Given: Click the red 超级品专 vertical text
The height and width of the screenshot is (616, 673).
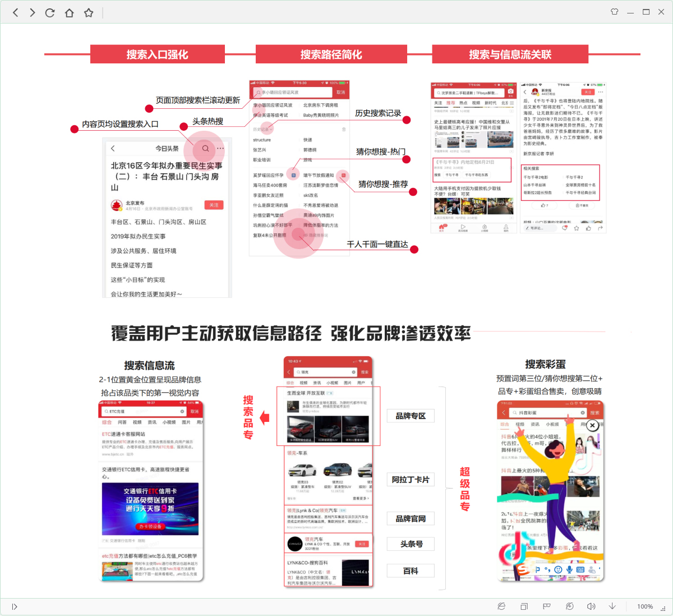Looking at the screenshot, I should point(465,489).
